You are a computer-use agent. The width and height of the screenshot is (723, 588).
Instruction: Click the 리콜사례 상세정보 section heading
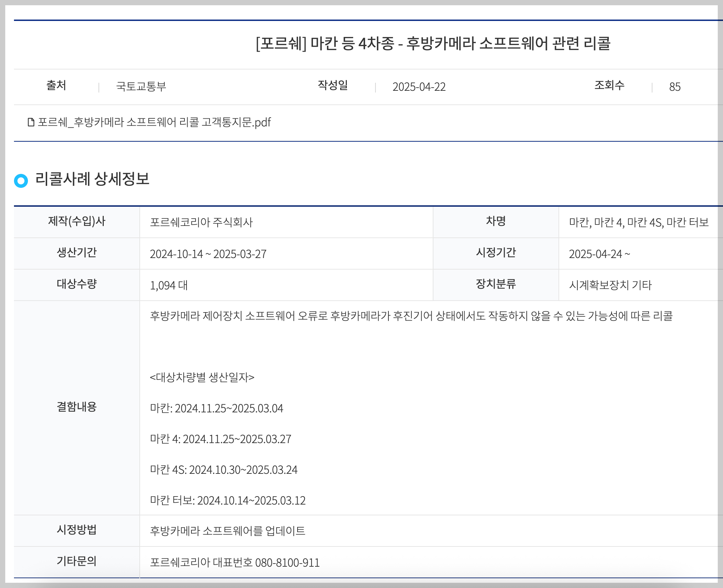[92, 179]
